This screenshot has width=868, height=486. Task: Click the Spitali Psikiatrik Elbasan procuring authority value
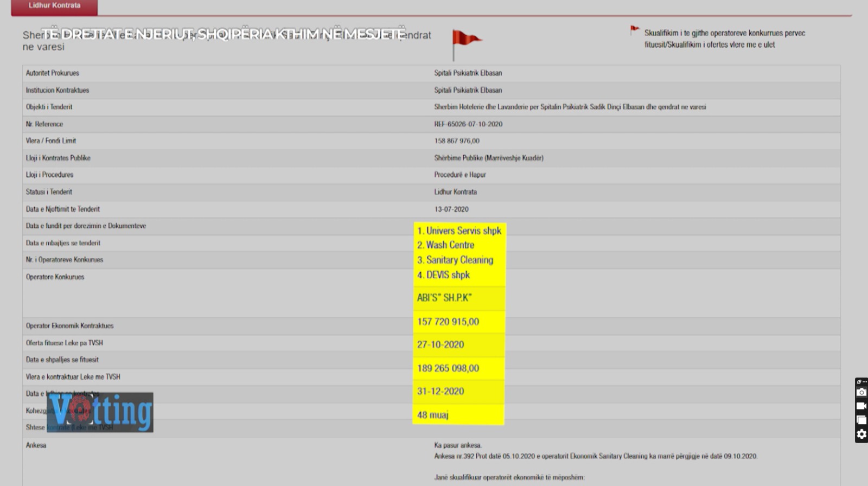click(468, 73)
